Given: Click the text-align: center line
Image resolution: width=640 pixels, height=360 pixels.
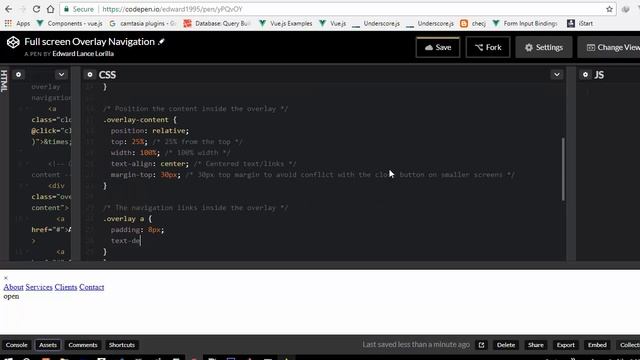Looking at the screenshot, I should [150, 164].
